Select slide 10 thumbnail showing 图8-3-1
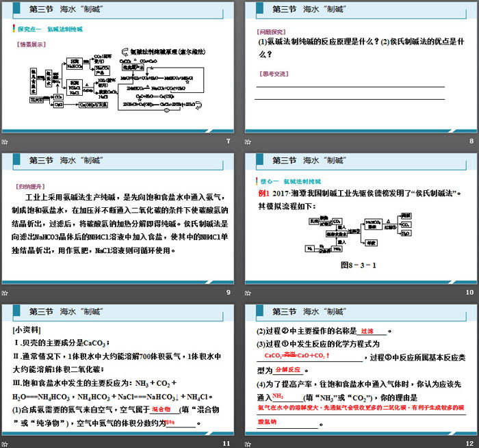 point(361,218)
